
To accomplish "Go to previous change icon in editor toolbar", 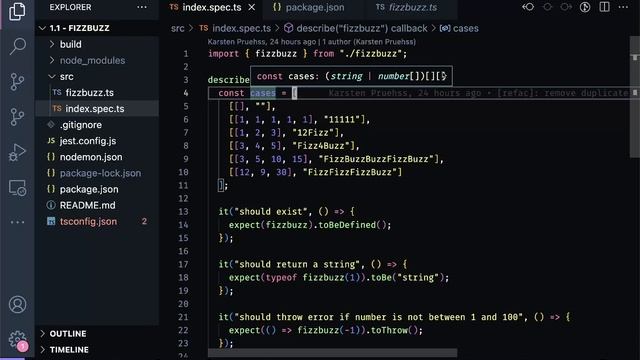I will point(528,7).
